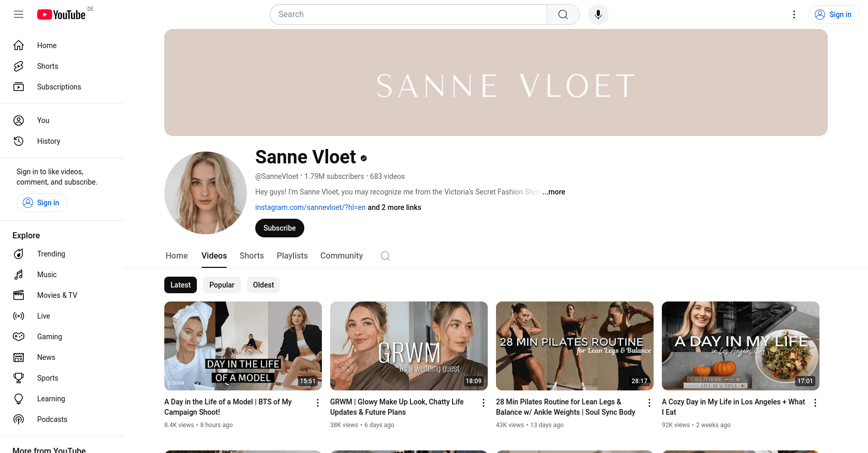Switch to the Playlists tab

(292, 256)
